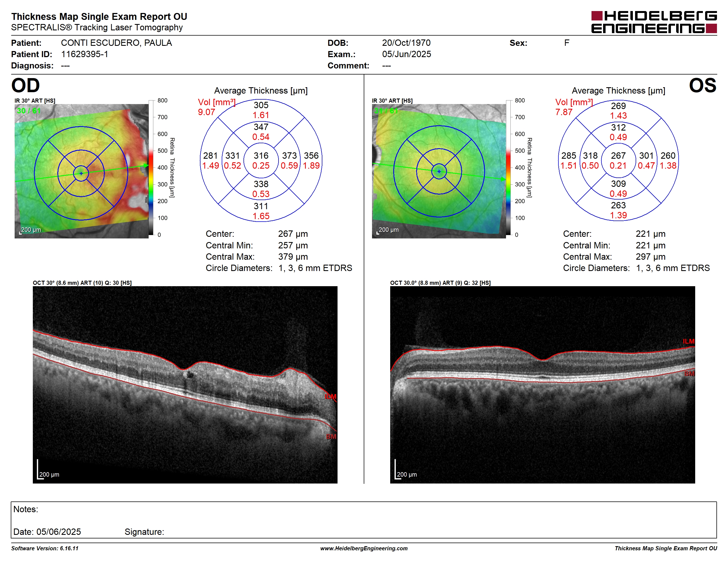Image resolution: width=728 pixels, height=563 pixels.
Task: Click Software Version: 6.16.11 footer
Action: point(45,548)
